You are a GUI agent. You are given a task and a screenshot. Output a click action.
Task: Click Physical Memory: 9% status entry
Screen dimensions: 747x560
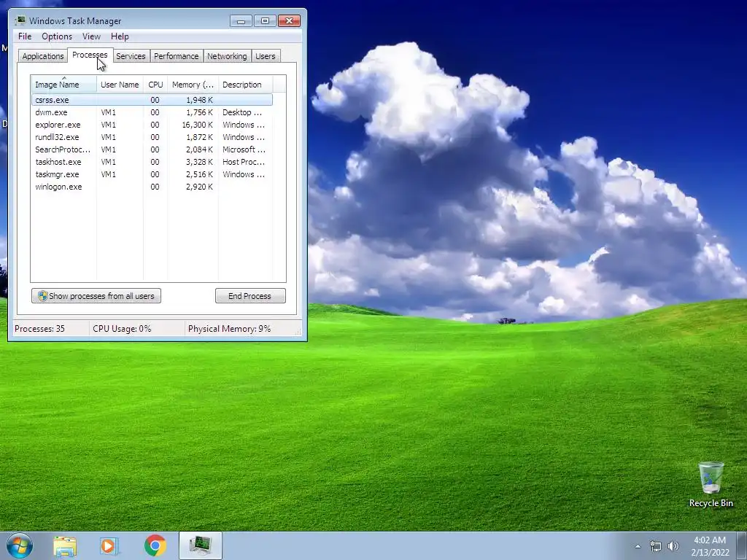pyautogui.click(x=229, y=329)
